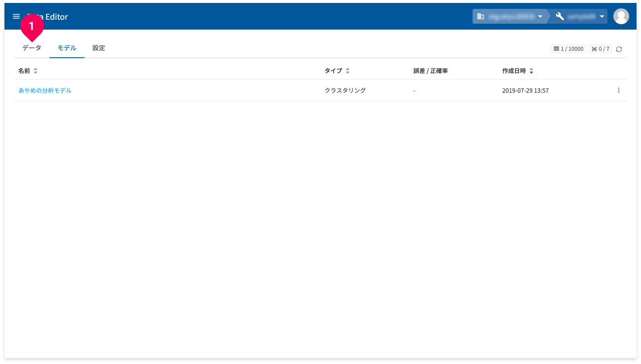Sort the list by 作成日時 column

point(518,71)
